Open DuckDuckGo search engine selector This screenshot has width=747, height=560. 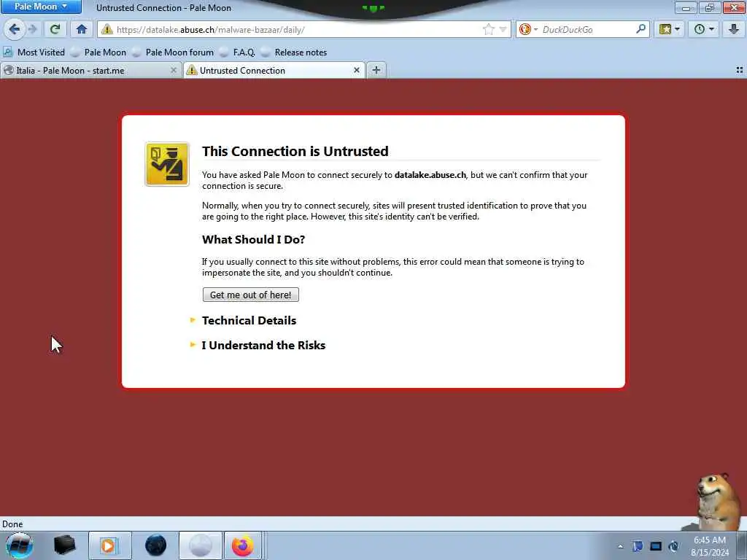(528, 29)
